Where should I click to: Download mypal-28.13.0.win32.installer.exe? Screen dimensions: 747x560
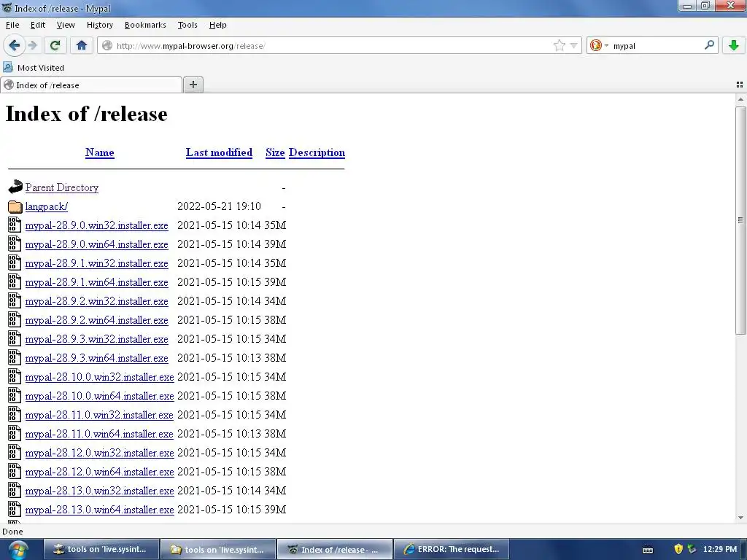99,491
